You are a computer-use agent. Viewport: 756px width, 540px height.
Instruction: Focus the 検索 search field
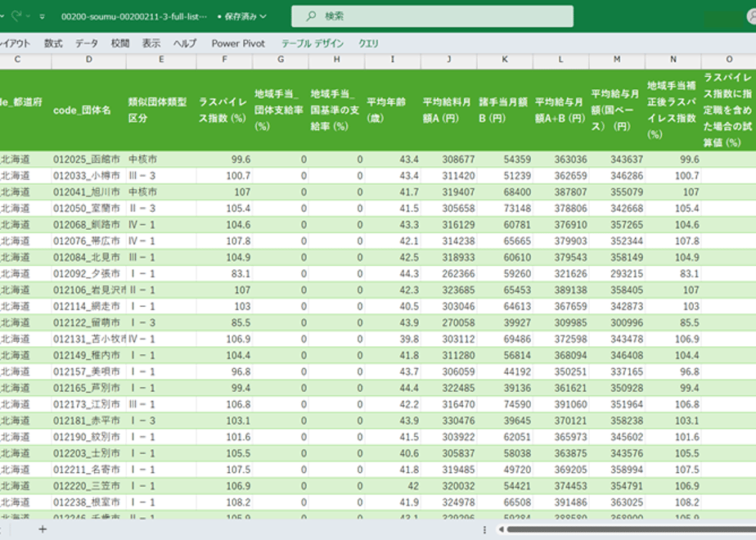432,16
